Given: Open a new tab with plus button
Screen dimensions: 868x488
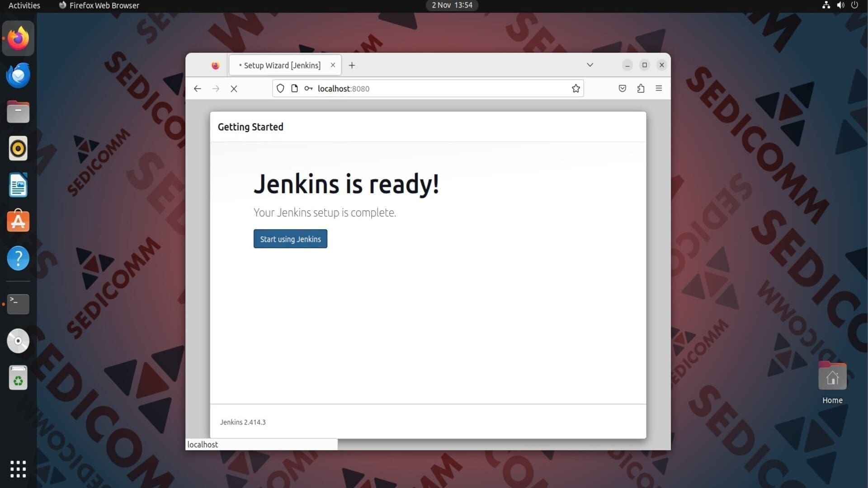Looking at the screenshot, I should click(352, 66).
